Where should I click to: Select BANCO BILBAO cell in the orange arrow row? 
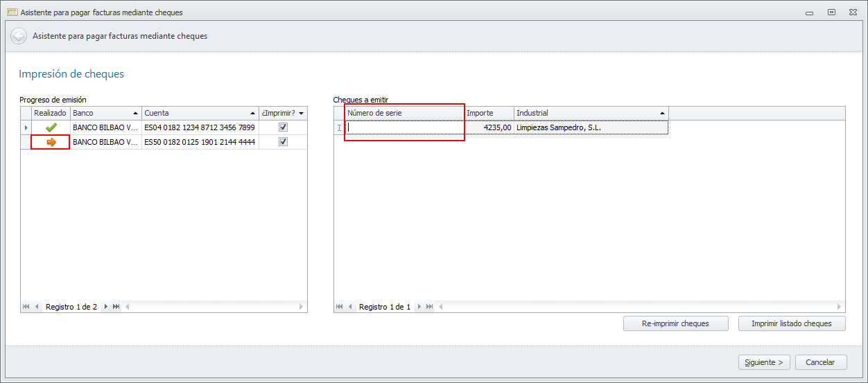click(105, 142)
